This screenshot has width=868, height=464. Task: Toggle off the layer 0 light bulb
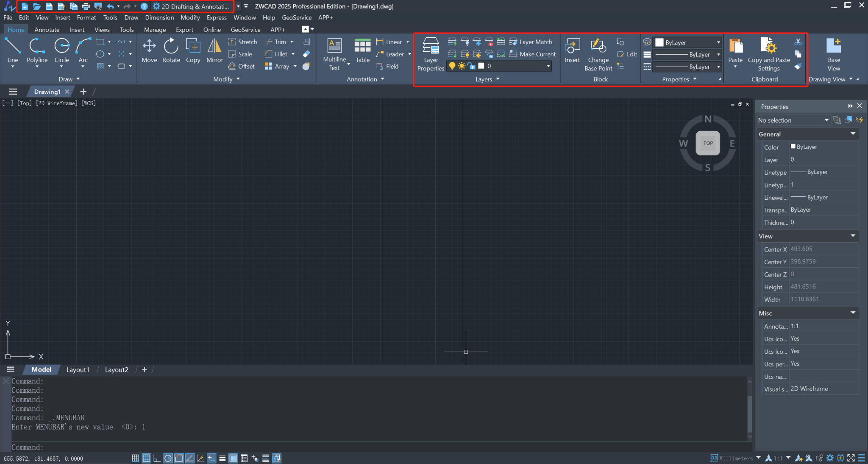452,66
